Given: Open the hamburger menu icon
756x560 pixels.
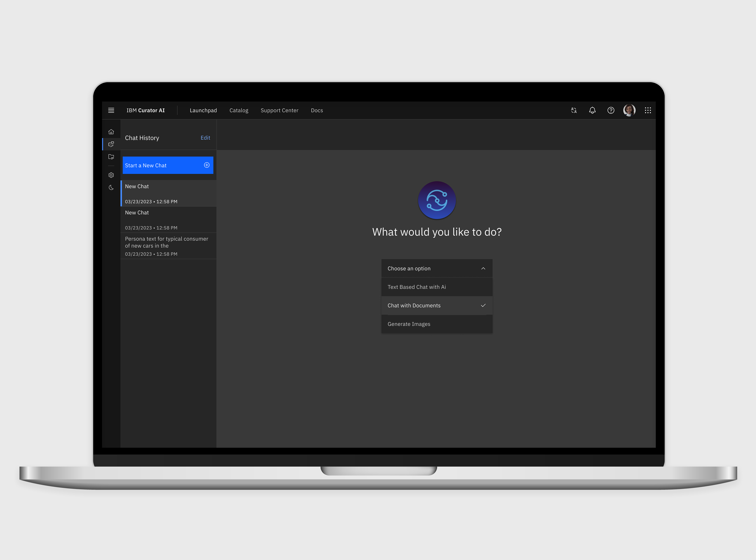Looking at the screenshot, I should (x=111, y=110).
